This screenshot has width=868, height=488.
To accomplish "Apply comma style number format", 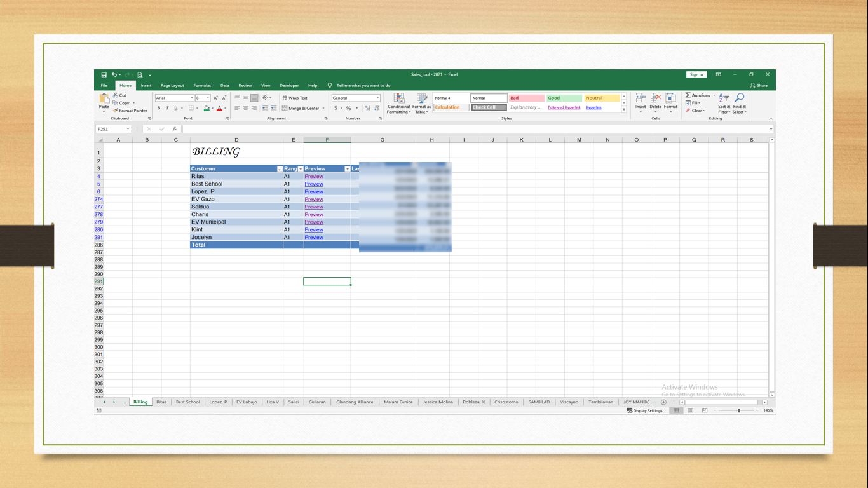I will [x=356, y=108].
